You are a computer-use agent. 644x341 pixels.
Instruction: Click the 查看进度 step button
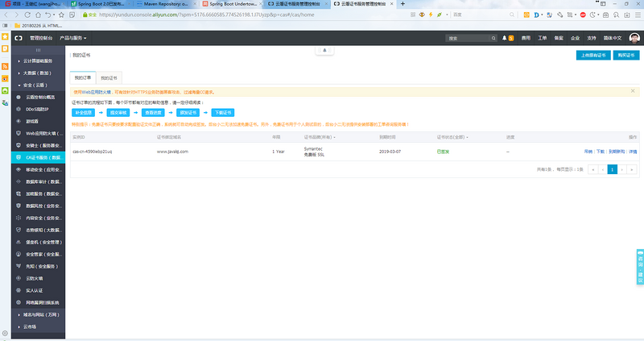point(153,112)
